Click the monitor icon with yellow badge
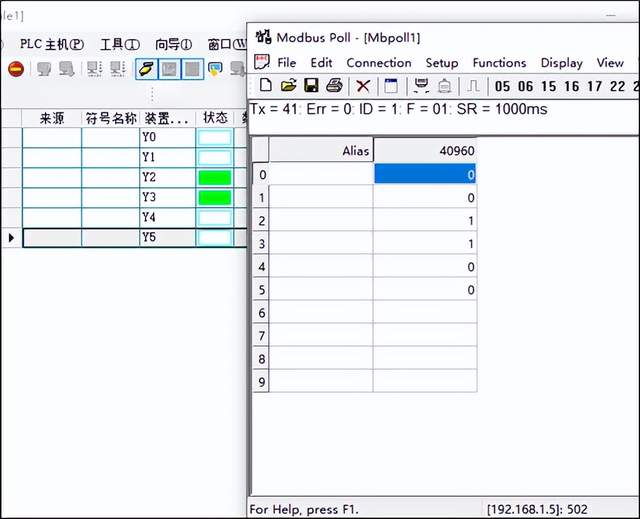The image size is (640, 519). (215, 69)
